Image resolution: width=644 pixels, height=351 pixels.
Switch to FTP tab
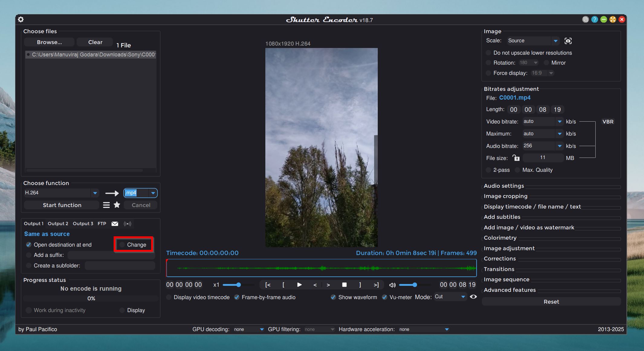click(102, 224)
